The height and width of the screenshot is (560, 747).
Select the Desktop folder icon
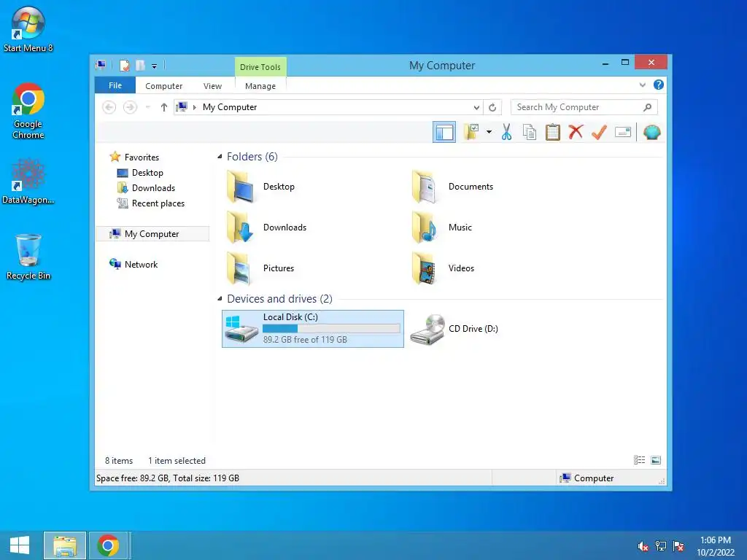[x=241, y=187]
